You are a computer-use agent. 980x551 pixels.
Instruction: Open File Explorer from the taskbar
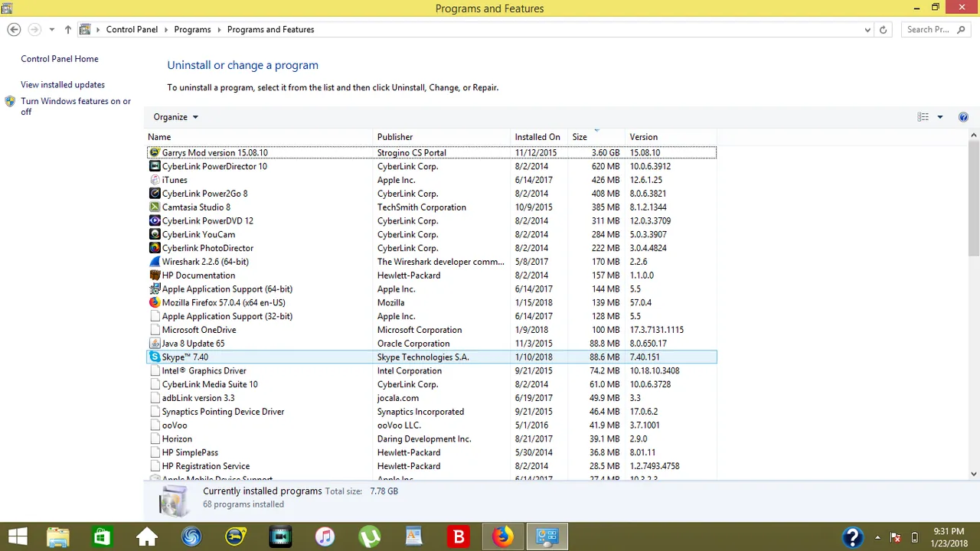tap(57, 536)
